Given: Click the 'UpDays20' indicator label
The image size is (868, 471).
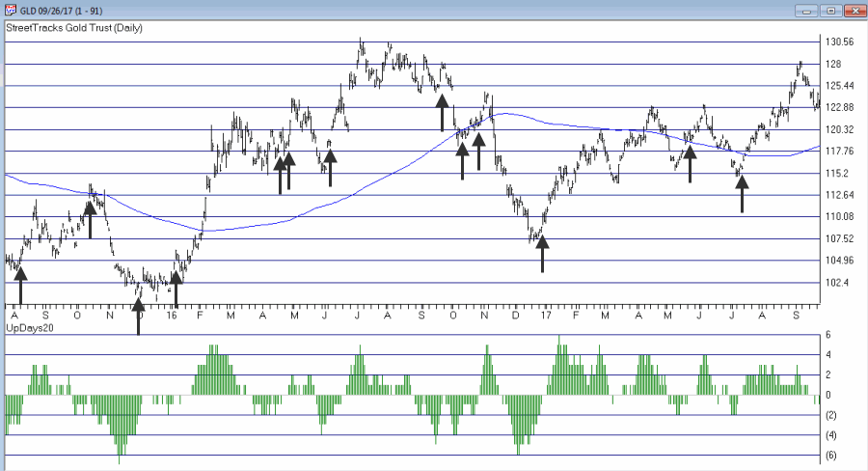Looking at the screenshot, I should coord(29,328).
